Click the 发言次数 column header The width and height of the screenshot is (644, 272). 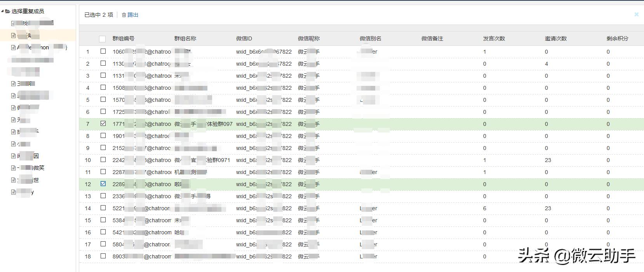tap(494, 38)
